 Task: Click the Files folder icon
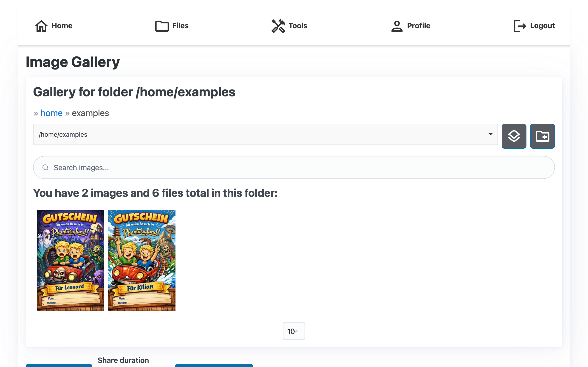(162, 26)
